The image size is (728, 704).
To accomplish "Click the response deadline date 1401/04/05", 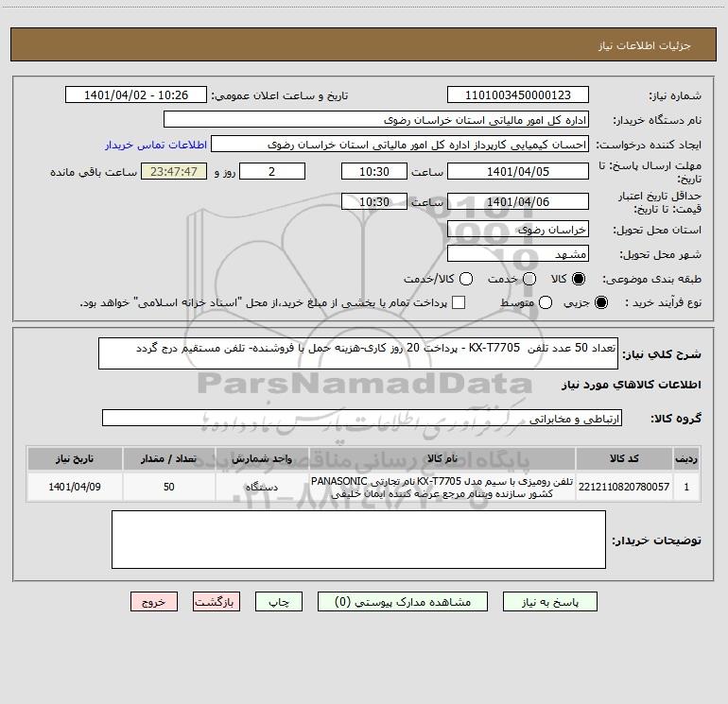I will [518, 171].
